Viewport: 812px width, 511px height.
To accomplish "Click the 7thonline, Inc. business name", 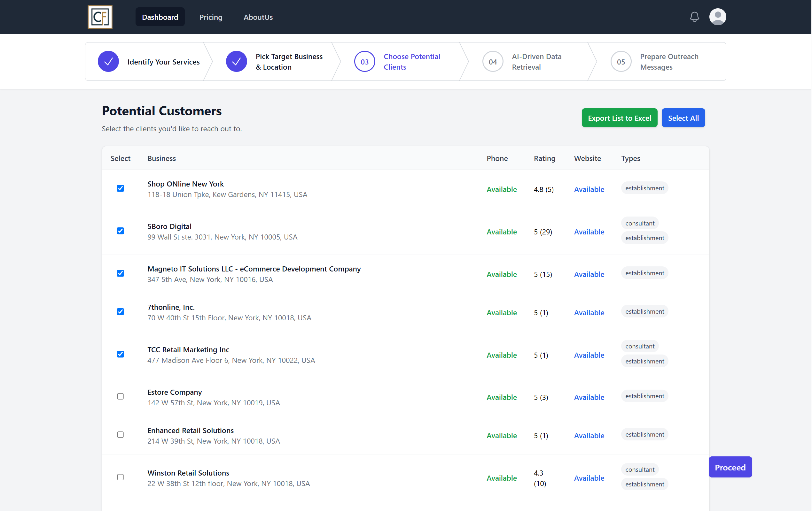I will (x=171, y=307).
